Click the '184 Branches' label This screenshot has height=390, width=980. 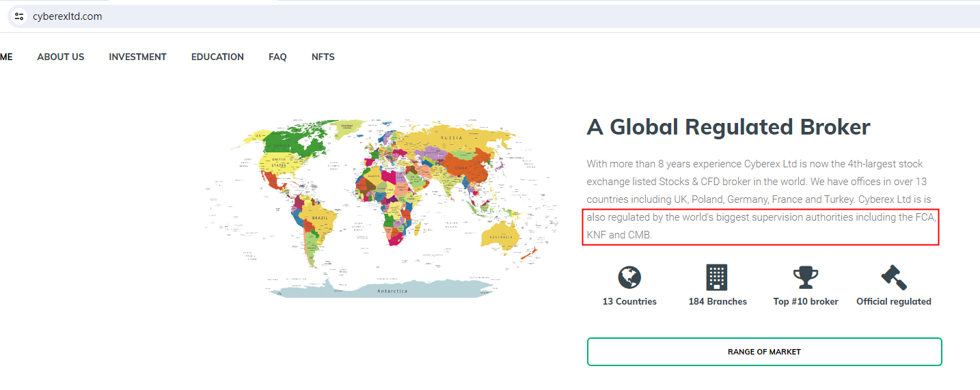click(718, 301)
